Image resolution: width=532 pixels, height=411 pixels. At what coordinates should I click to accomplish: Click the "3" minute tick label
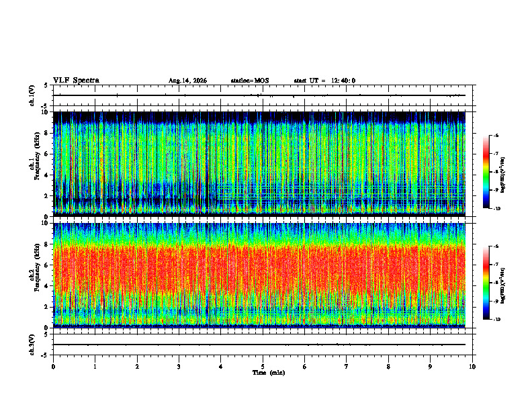[x=179, y=367]
